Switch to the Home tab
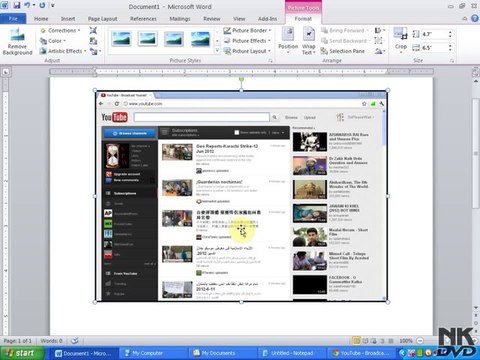 [41, 19]
